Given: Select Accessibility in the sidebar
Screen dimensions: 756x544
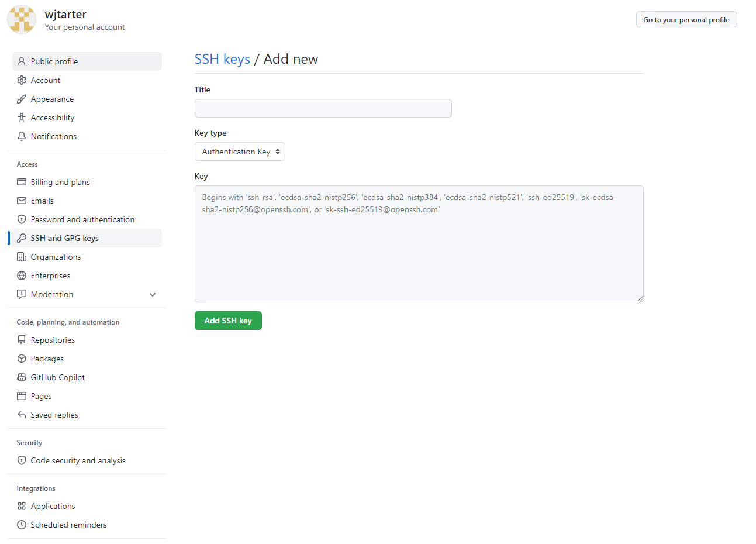Looking at the screenshot, I should pos(87,118).
